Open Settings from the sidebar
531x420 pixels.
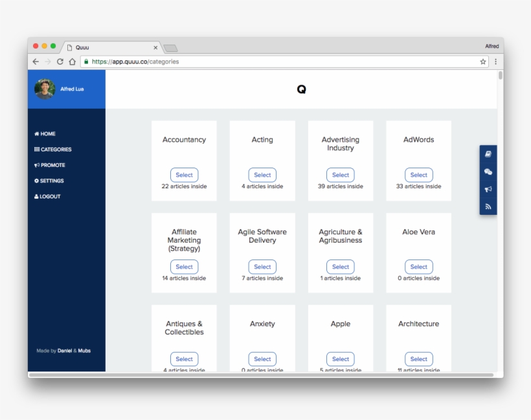(x=49, y=181)
